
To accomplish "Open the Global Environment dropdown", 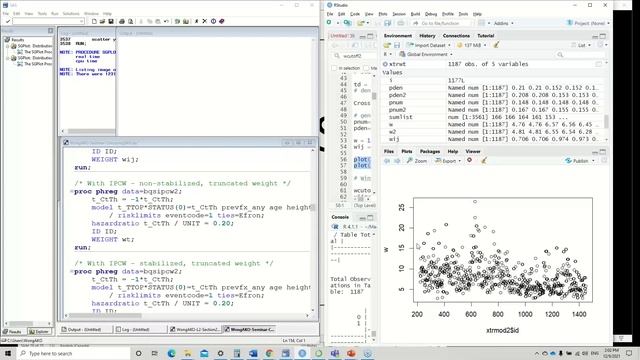I will click(426, 54).
